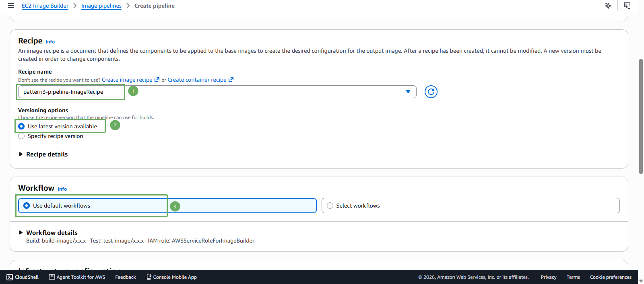Open Workflow Info link
The width and height of the screenshot is (644, 284).
point(62,189)
